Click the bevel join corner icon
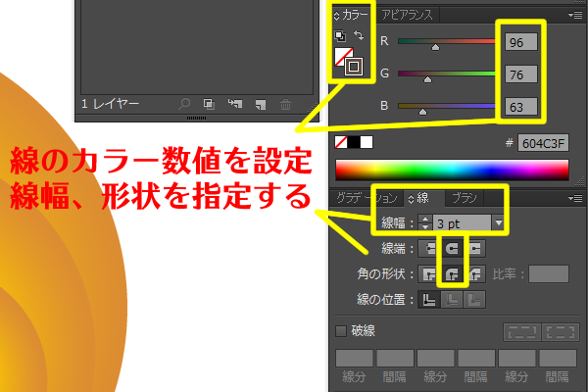The height and width of the screenshot is (392, 588). [x=474, y=274]
